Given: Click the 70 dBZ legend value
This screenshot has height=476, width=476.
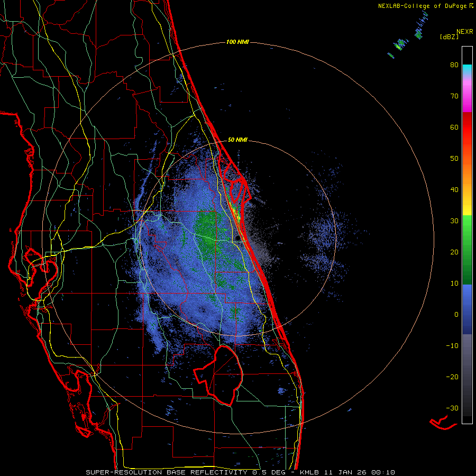Looking at the screenshot, I should [x=454, y=96].
